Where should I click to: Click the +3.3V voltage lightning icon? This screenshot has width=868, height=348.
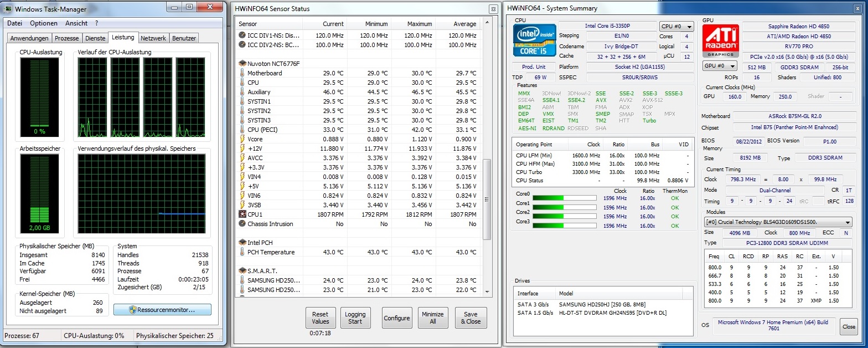coord(242,167)
